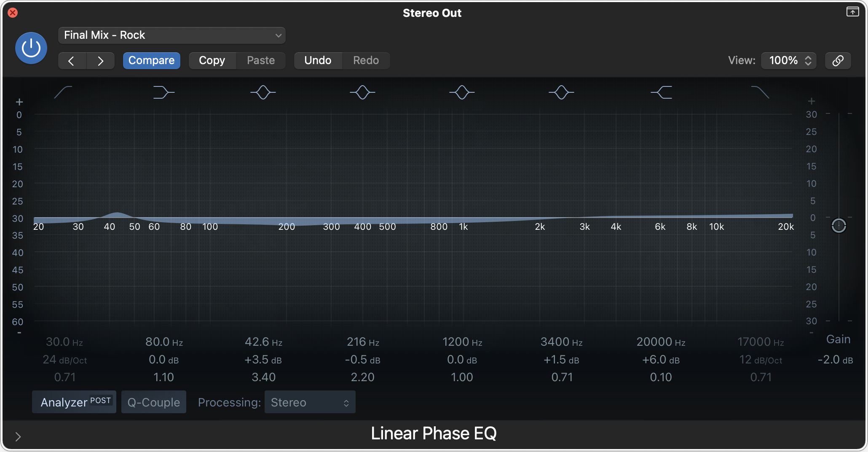
Task: Click the 80.0 Hz frequency value
Action: [164, 342]
